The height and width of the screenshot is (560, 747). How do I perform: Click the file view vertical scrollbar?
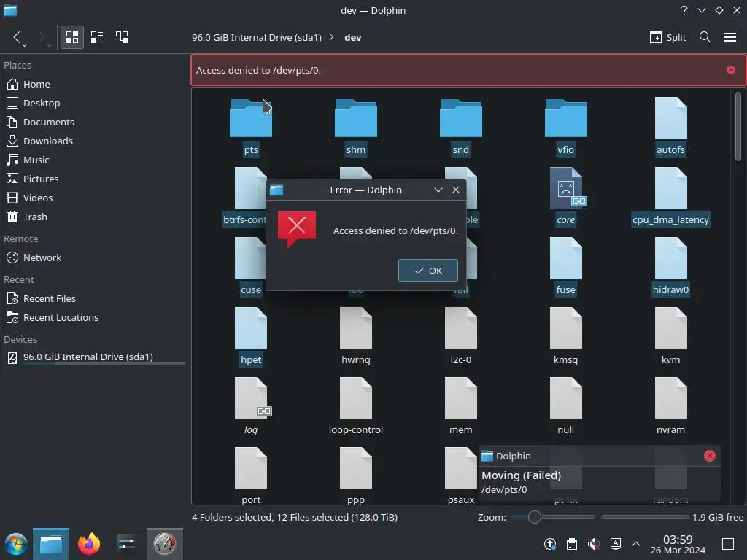pos(738,127)
